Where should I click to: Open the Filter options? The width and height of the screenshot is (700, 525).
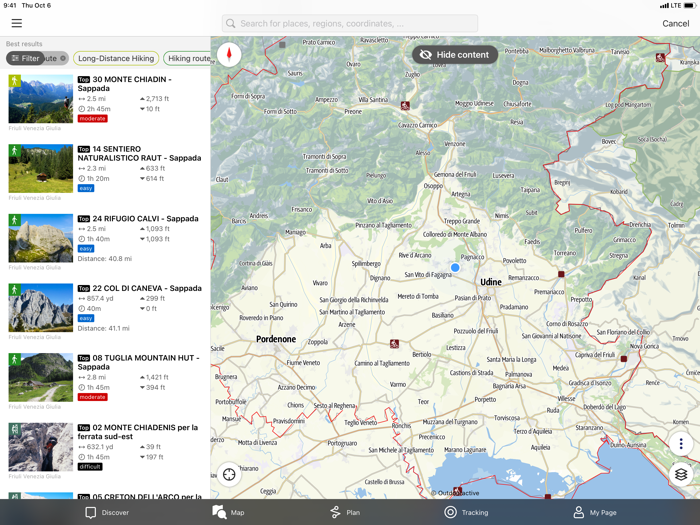tap(26, 59)
